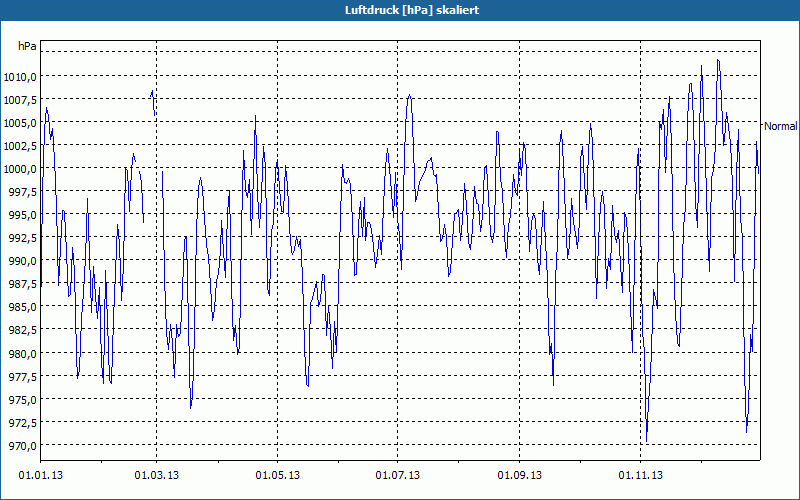Click the 980,0 y-axis value
The image size is (800, 500).
23,353
